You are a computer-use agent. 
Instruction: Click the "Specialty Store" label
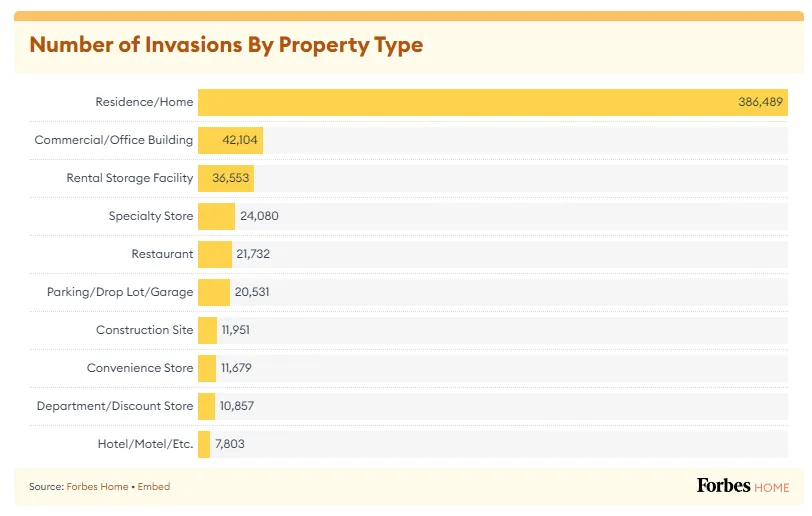pyautogui.click(x=151, y=216)
